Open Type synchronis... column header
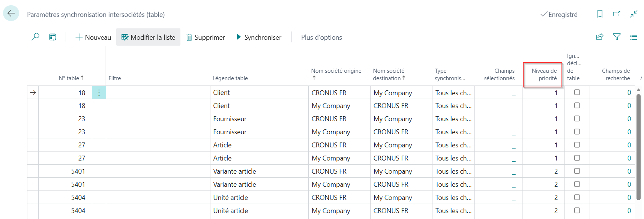 click(x=450, y=74)
